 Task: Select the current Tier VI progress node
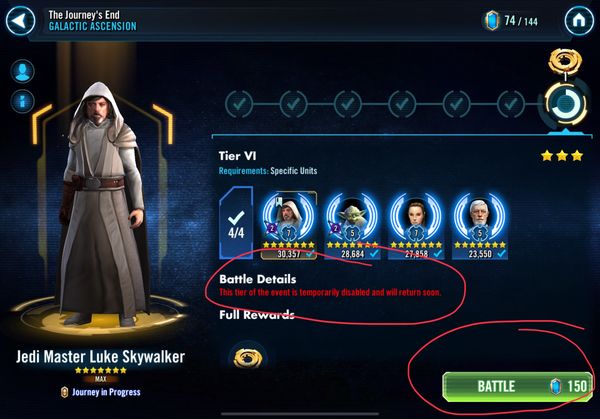(x=566, y=104)
